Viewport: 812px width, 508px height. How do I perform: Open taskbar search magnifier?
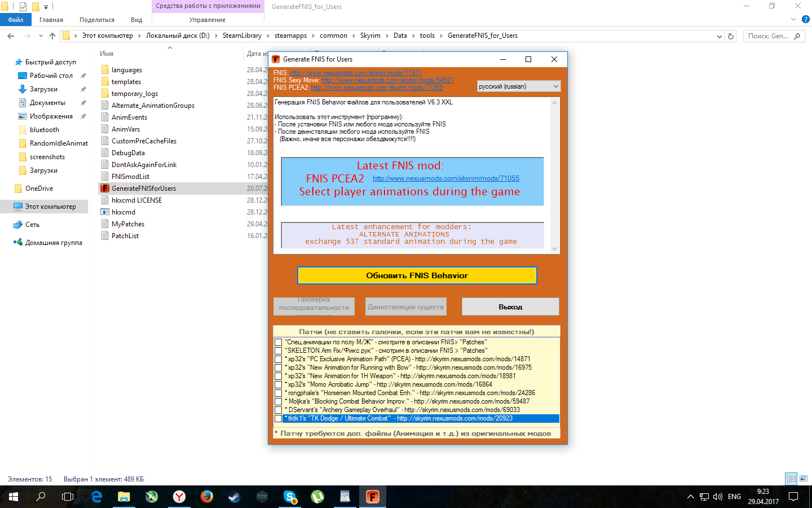[x=41, y=497]
